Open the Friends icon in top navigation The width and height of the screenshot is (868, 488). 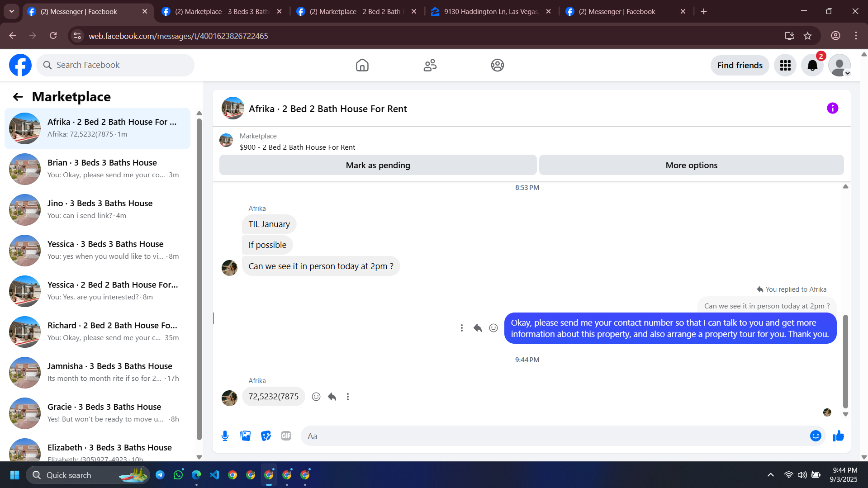(430, 65)
